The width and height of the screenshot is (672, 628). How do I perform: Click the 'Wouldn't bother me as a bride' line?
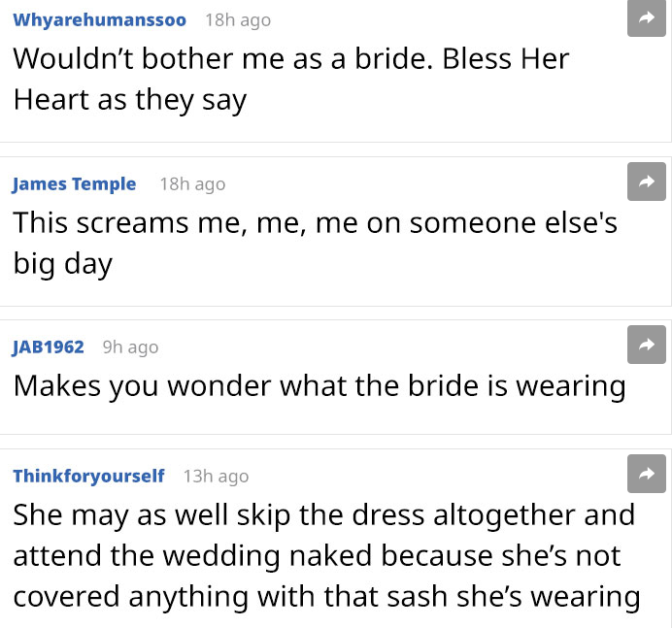coord(290,59)
